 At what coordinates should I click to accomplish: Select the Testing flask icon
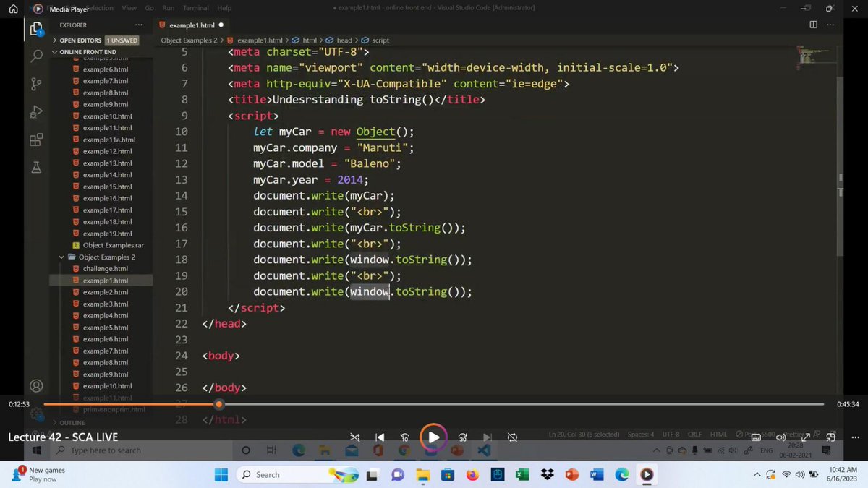[36, 167]
